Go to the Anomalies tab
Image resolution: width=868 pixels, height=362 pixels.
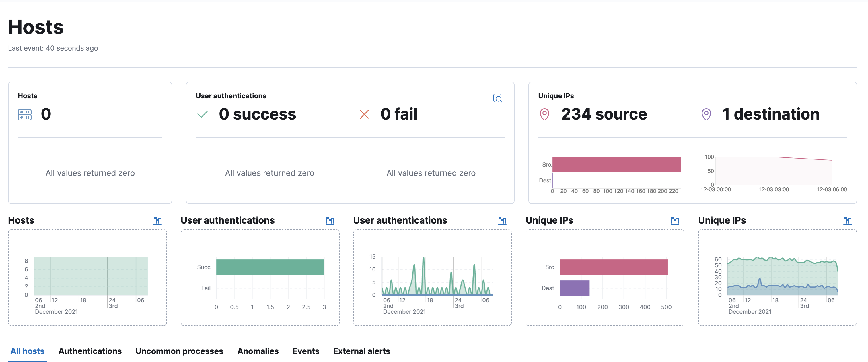[258, 351]
